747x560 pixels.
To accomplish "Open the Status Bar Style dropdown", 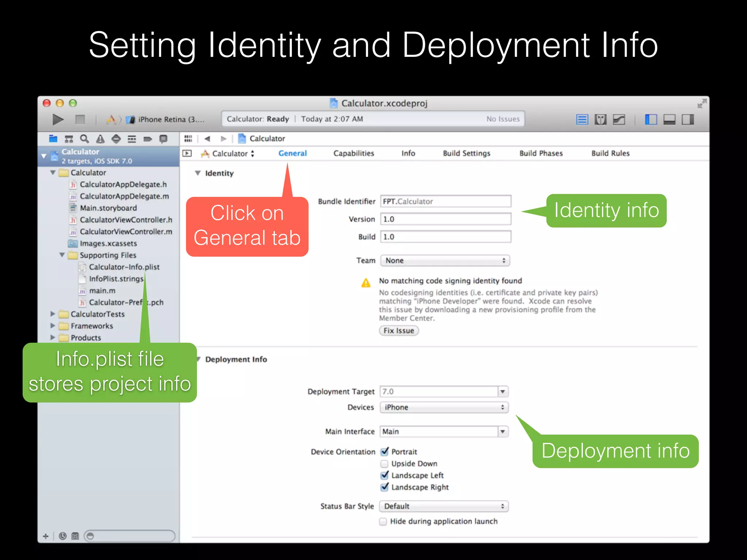I will tap(444, 506).
